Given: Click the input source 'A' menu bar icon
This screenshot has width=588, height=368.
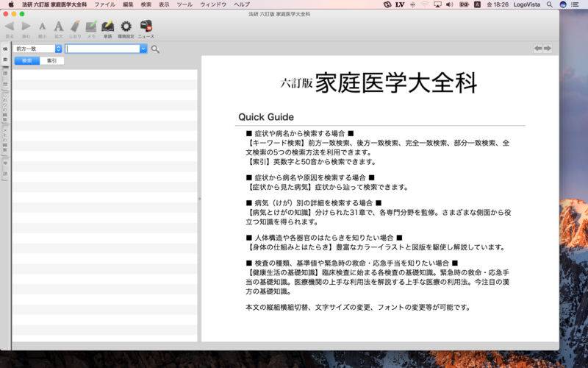Looking at the screenshot, I should [477, 4].
